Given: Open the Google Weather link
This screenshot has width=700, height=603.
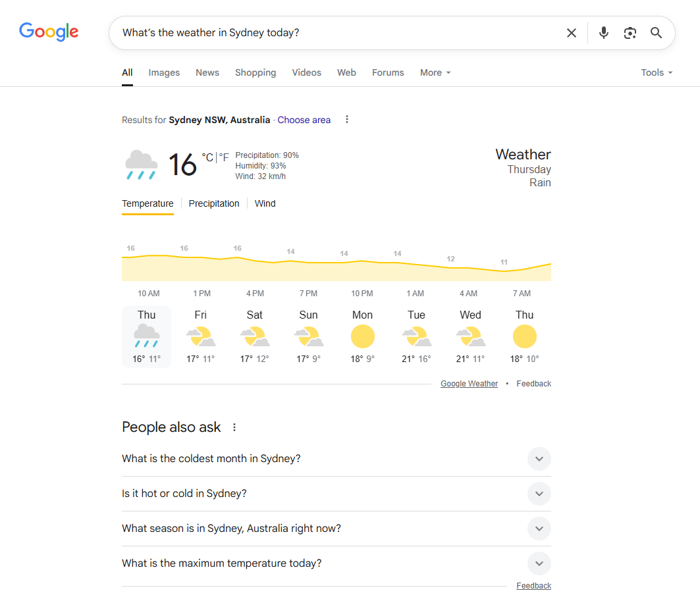Looking at the screenshot, I should (469, 383).
